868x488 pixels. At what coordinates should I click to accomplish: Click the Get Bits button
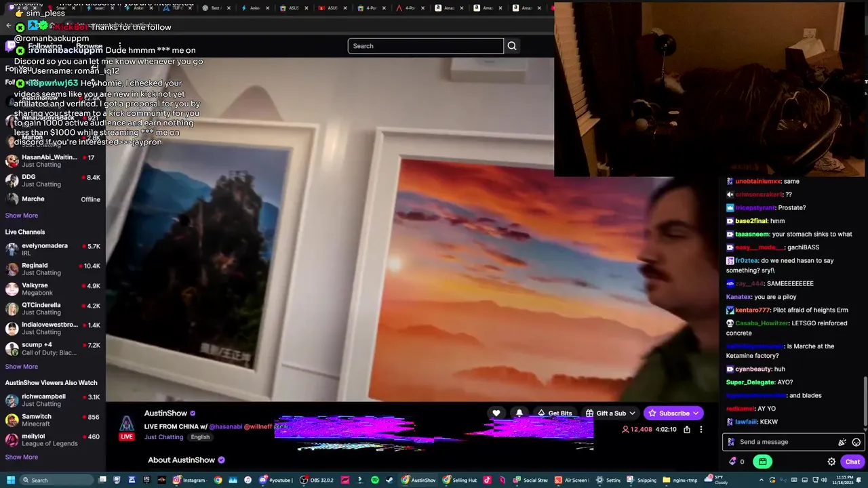pos(555,413)
